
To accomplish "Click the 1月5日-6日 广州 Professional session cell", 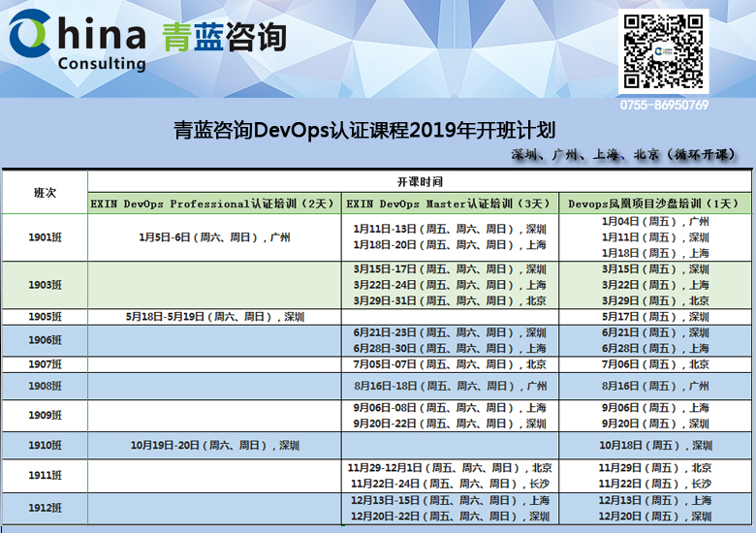I will tap(214, 236).
